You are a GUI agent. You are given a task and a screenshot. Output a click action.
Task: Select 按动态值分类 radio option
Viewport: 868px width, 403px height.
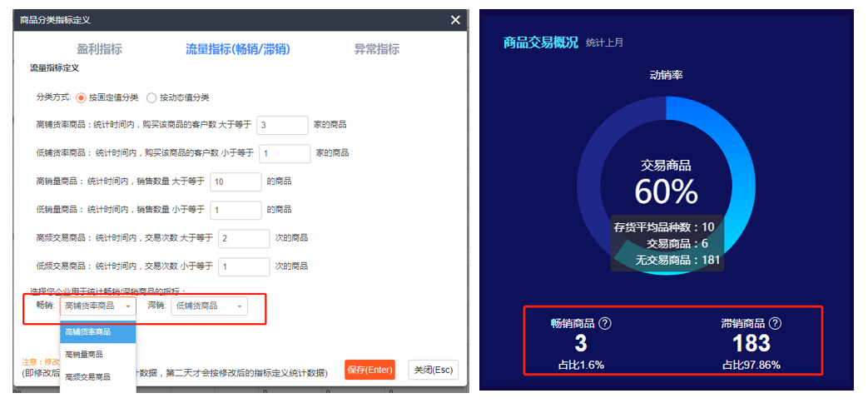(x=151, y=97)
